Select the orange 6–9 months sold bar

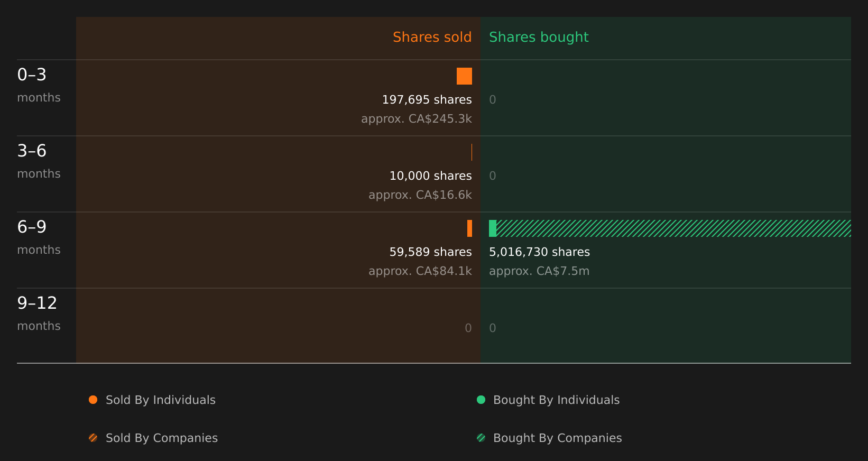pyautogui.click(x=469, y=228)
